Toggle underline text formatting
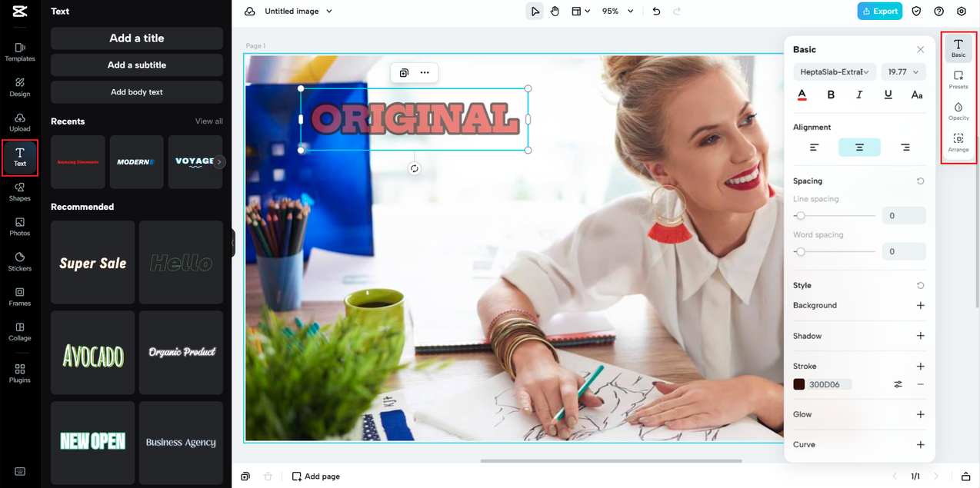Screen dimensions: 980x488 point(888,95)
